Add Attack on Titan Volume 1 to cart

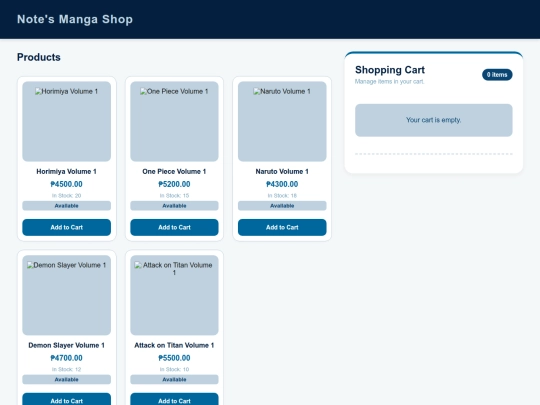pos(174,399)
